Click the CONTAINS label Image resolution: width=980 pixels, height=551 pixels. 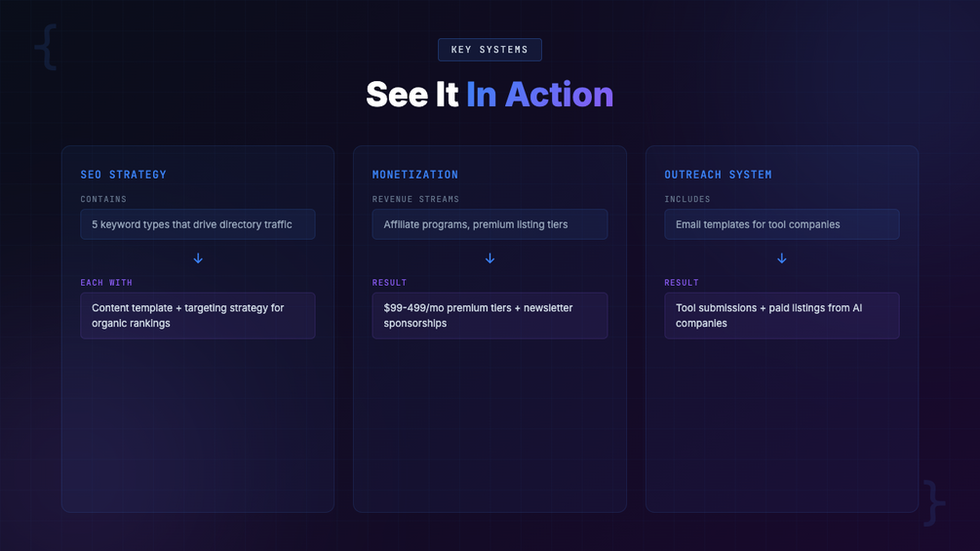103,199
